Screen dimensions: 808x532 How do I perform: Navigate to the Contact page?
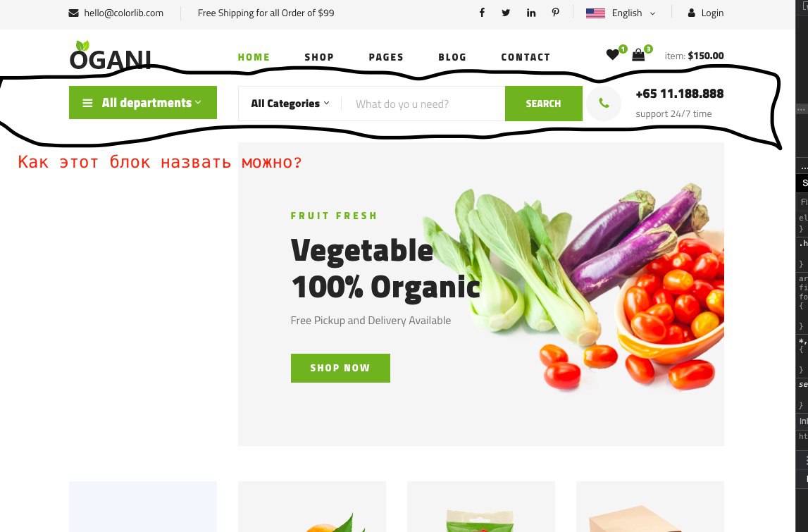526,57
